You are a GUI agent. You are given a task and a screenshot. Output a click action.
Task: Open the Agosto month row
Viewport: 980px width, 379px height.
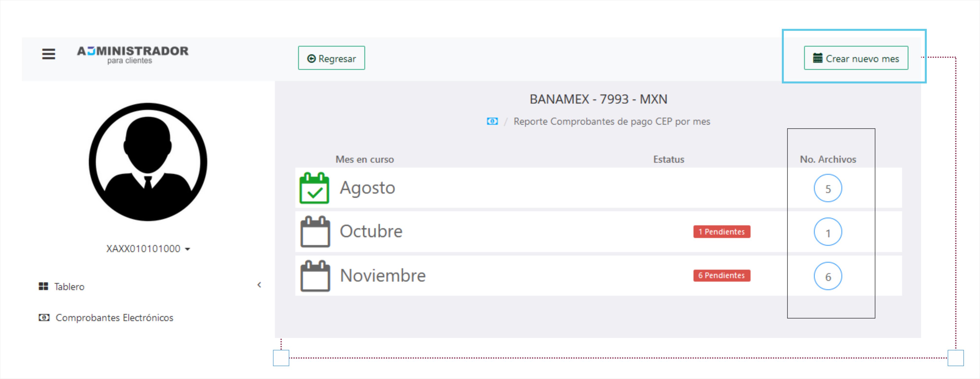pyautogui.click(x=598, y=188)
